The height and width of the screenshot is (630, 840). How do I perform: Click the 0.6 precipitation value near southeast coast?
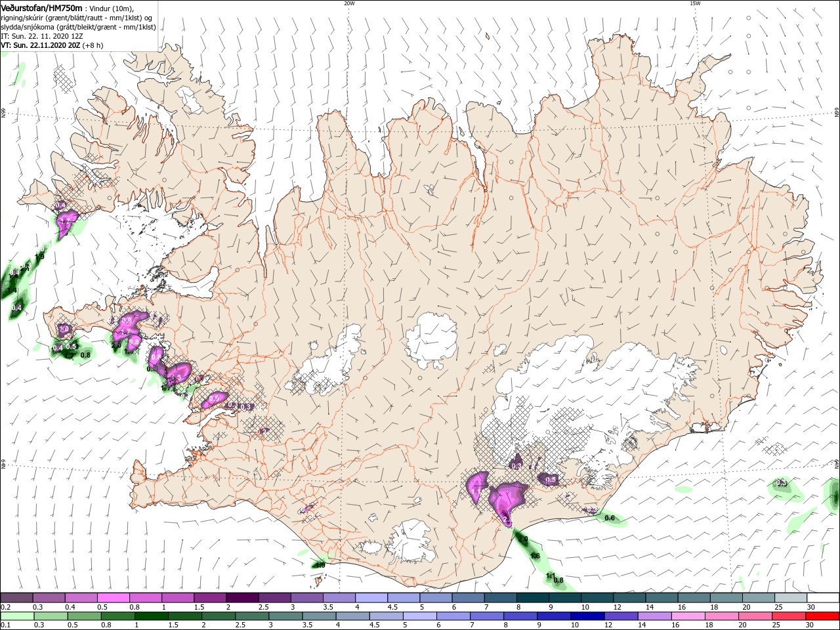[x=610, y=518]
